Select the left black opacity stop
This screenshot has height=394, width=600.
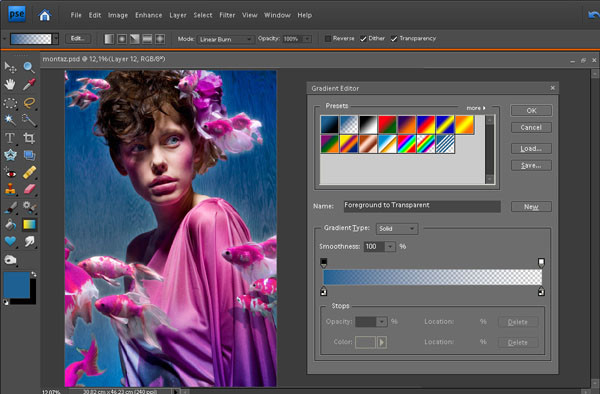pos(324,263)
